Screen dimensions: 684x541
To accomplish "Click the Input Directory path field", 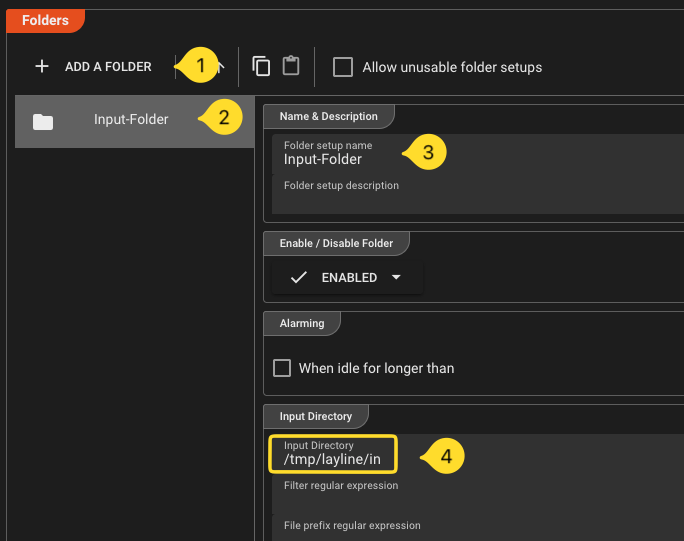I will (x=333, y=453).
